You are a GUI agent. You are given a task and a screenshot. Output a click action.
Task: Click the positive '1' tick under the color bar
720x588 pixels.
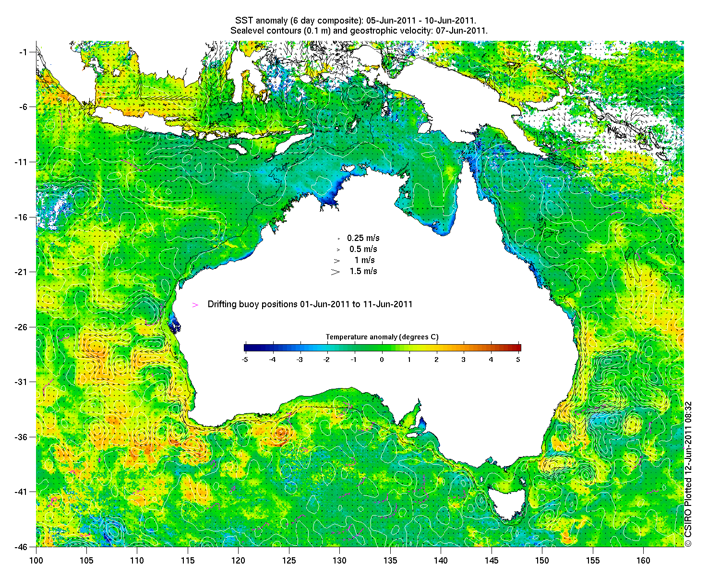pos(409,359)
